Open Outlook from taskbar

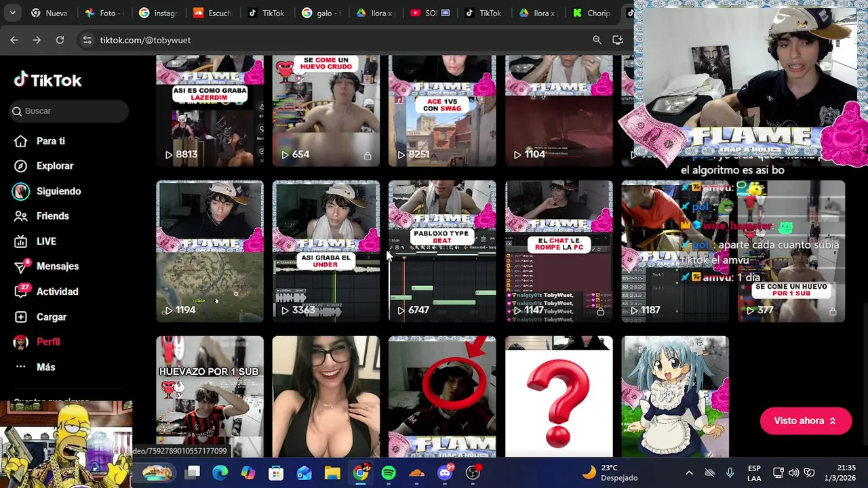pyautogui.click(x=304, y=472)
